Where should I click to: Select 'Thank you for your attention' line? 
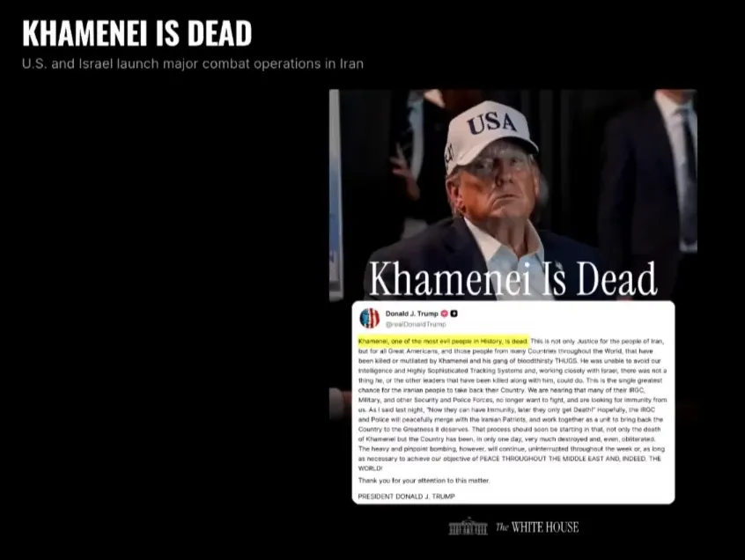pos(424,481)
